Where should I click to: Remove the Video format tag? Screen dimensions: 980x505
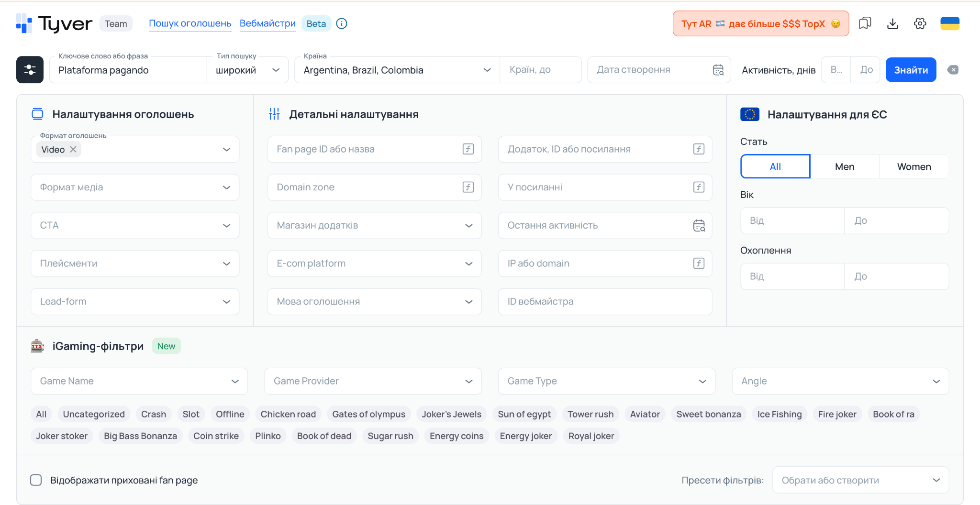click(73, 149)
